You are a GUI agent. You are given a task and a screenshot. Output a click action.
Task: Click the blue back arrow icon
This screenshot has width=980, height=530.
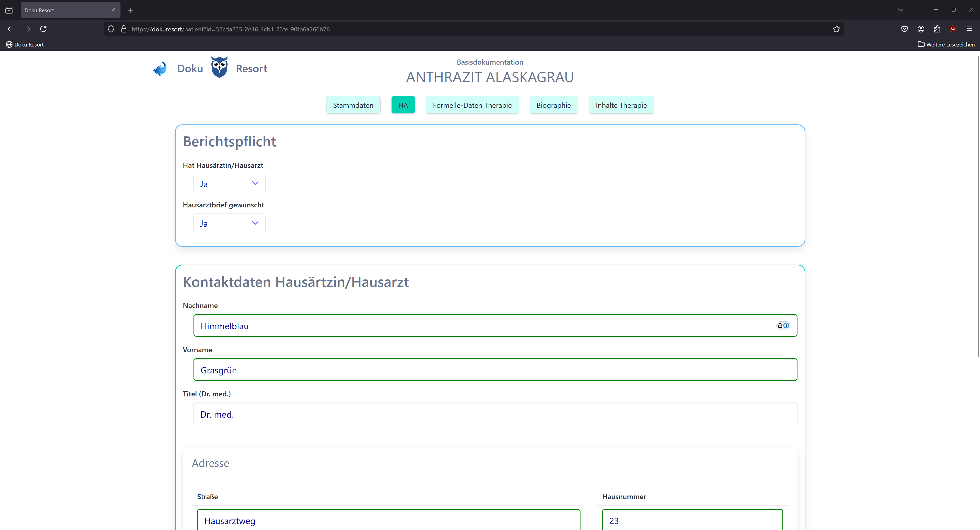tap(160, 69)
